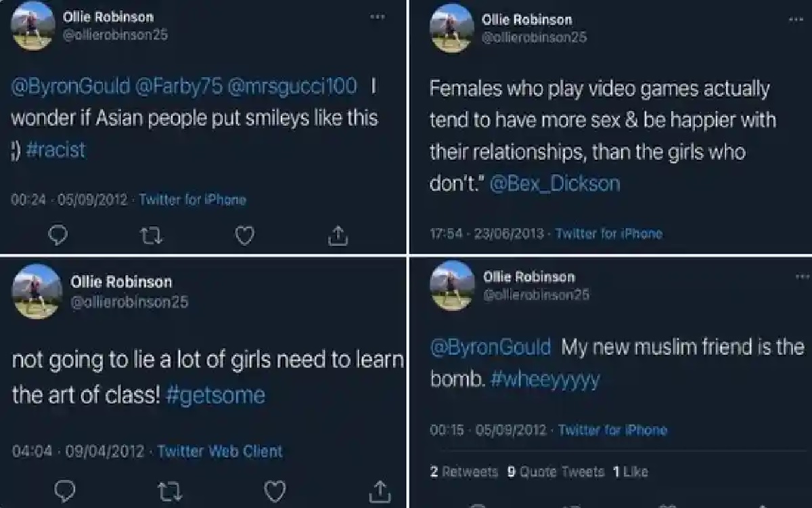Open the profile picture on the #getsome tweet
This screenshot has width=812, height=508.
pyautogui.click(x=37, y=291)
